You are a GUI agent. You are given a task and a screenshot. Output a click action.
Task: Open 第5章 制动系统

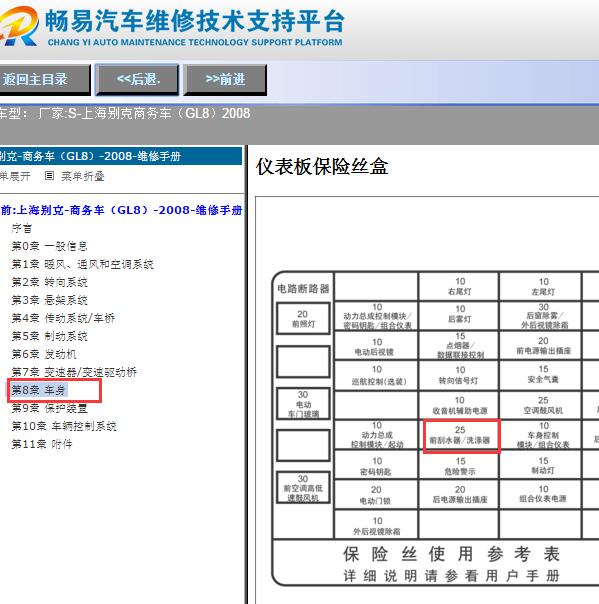49,336
